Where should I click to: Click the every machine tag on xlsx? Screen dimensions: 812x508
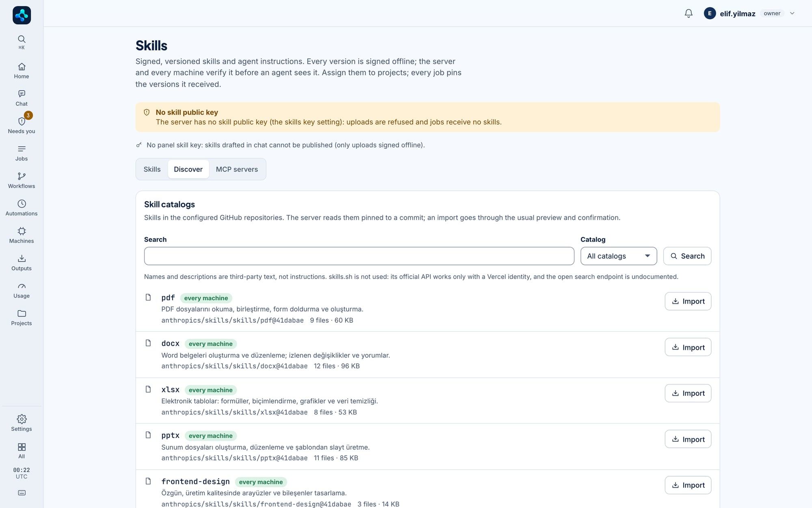pos(210,390)
